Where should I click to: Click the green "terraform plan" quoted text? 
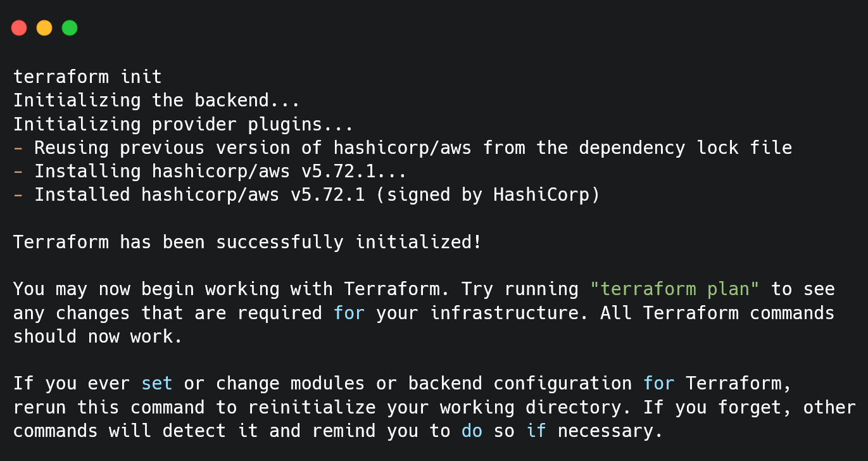[x=674, y=289]
